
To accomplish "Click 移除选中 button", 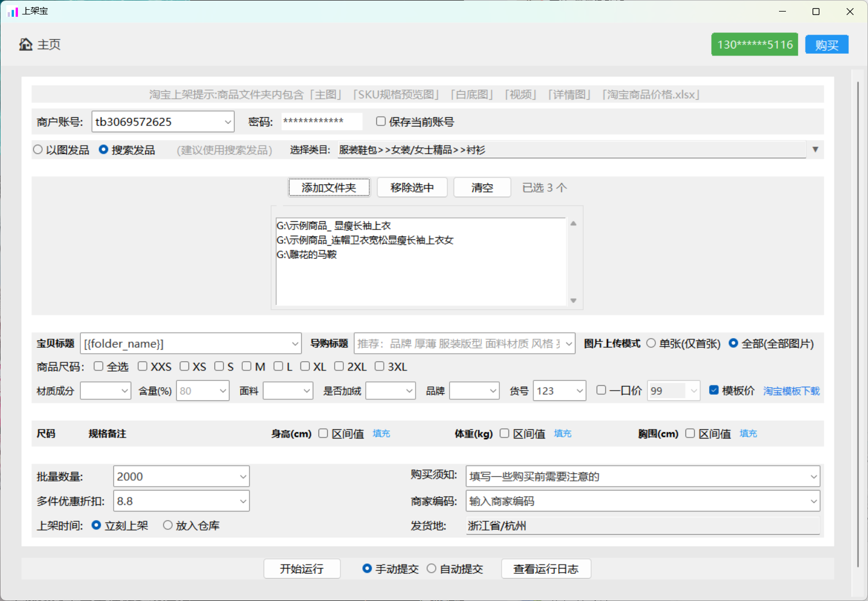I will 412,188.
